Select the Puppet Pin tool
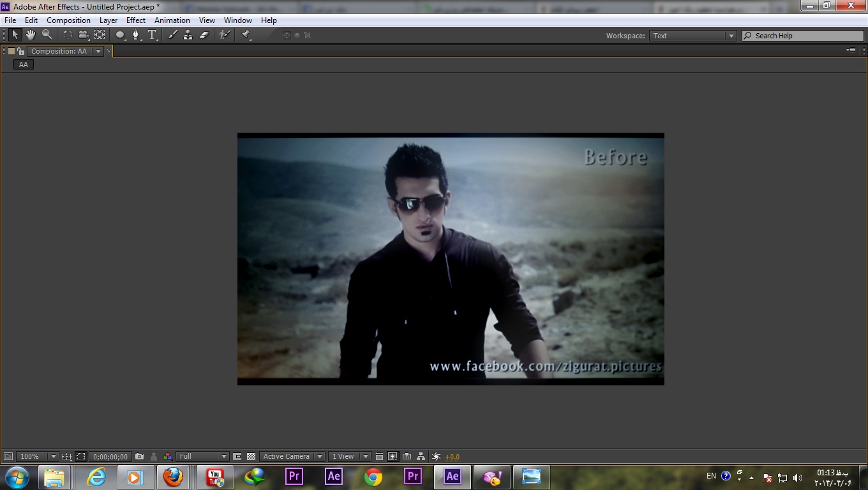Screen dimensions: 868x490 246,35
